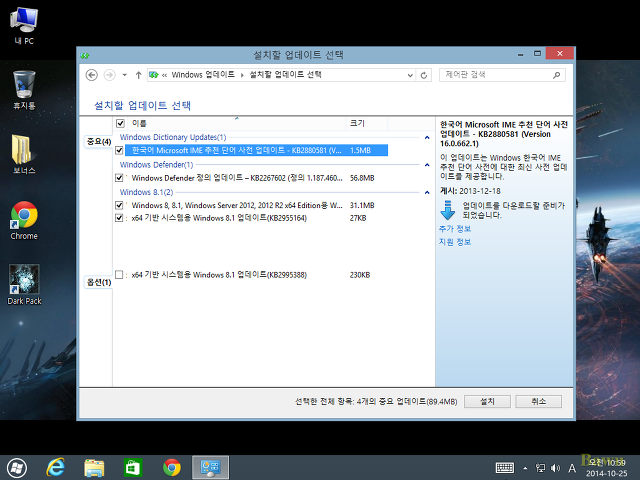Open the 내 PC desktop icon
Viewport: 640px width, 480px height.
point(24,26)
